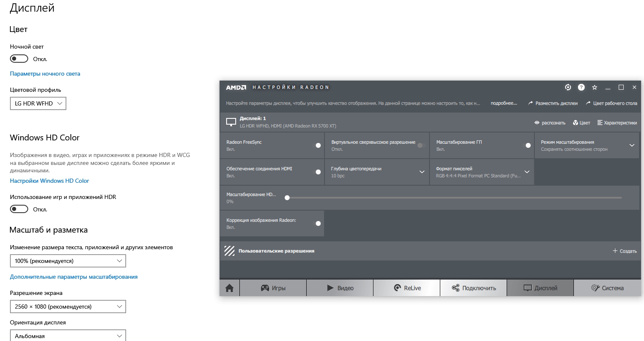Open Цвет рабочего стола shortcut
644x341 pixels.
[x=611, y=103]
